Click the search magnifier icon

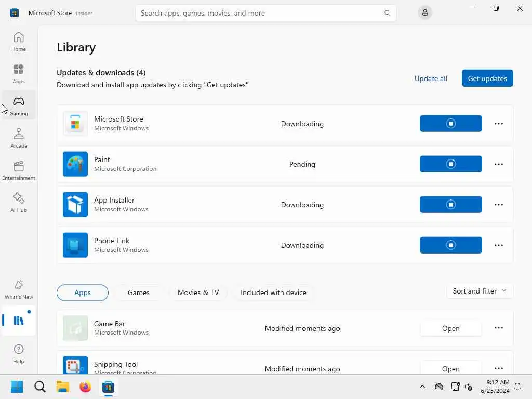387,13
